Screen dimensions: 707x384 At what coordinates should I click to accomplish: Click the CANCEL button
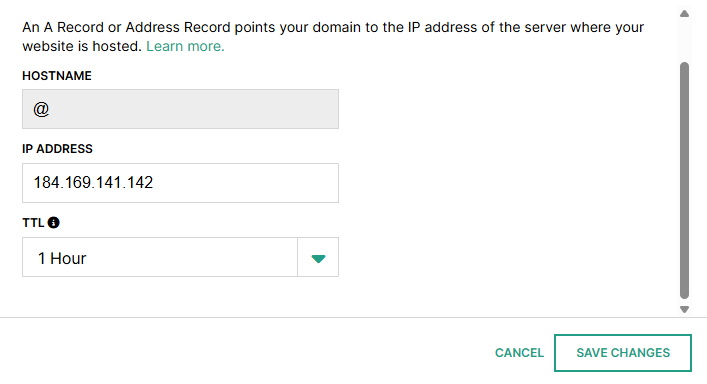[x=519, y=353]
